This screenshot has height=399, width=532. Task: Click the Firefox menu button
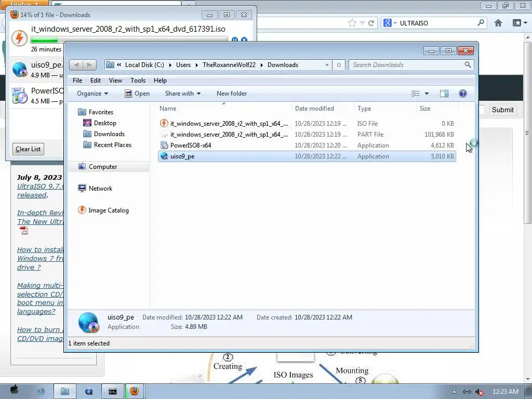click(24, 4)
